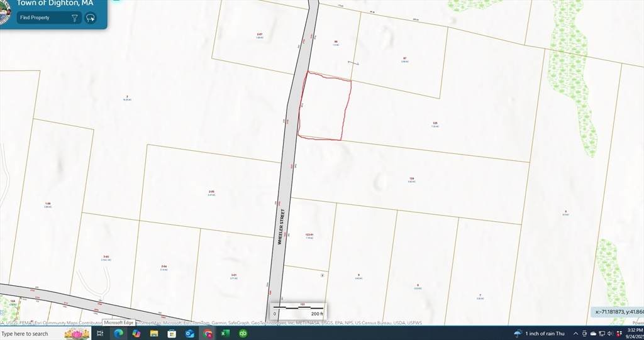Viewport: 644px width, 340px height.
Task: Open Outlook from the taskbar
Action: point(189,333)
